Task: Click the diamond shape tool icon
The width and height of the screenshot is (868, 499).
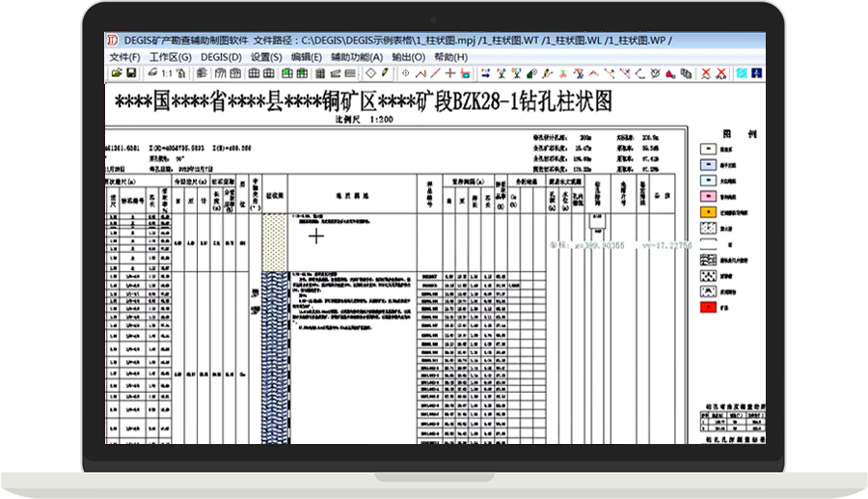Action: coord(370,73)
